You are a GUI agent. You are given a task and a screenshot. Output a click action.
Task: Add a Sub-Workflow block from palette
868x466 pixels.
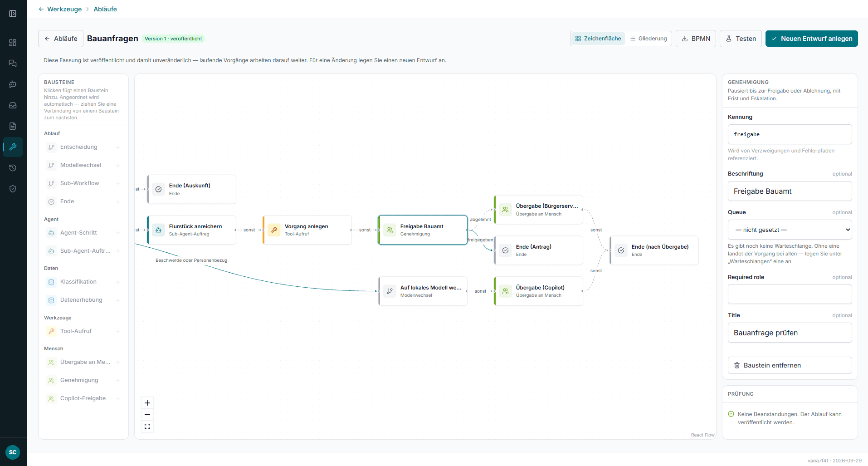pos(83,183)
